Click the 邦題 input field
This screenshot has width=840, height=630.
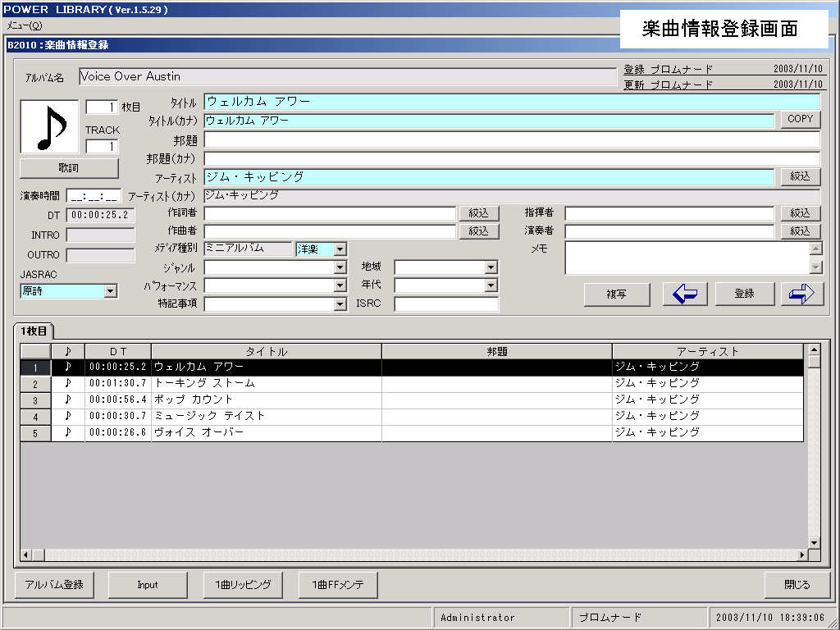[x=512, y=140]
